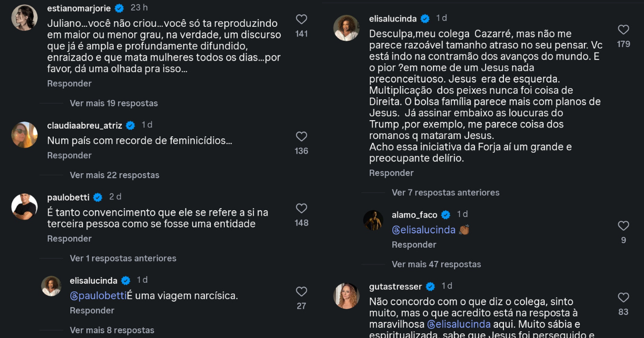Viewport: 644px width, 338px height.
Task: Open gutastresser's profile avatar
Action: coord(346,296)
